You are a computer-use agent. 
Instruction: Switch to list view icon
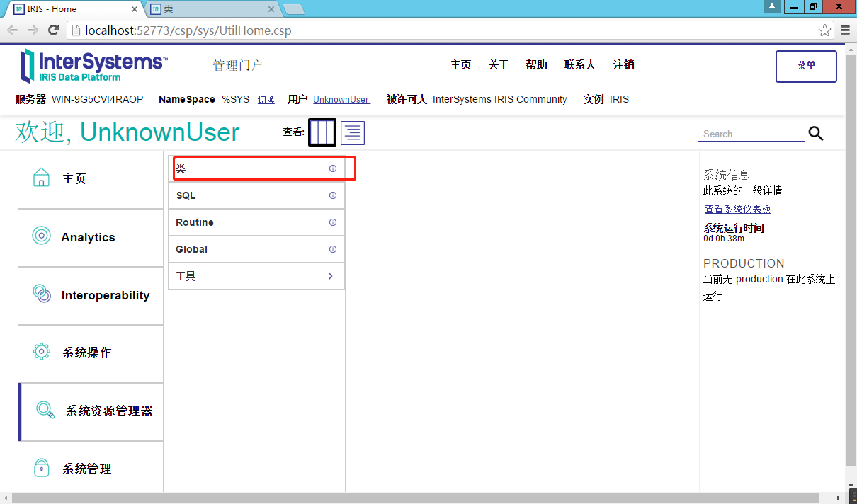pyautogui.click(x=353, y=132)
